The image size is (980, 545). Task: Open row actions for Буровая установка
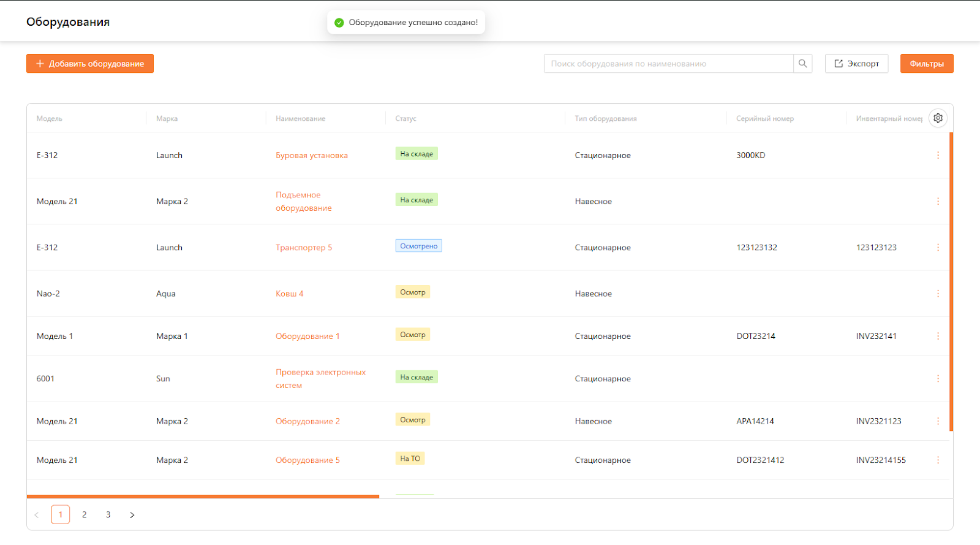[x=938, y=155]
